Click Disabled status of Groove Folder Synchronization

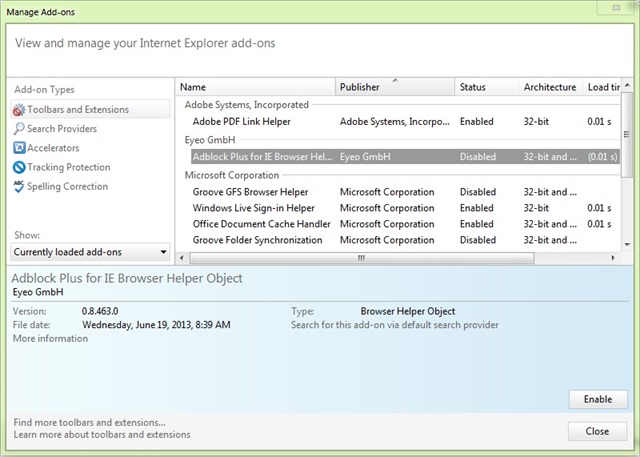(x=478, y=240)
